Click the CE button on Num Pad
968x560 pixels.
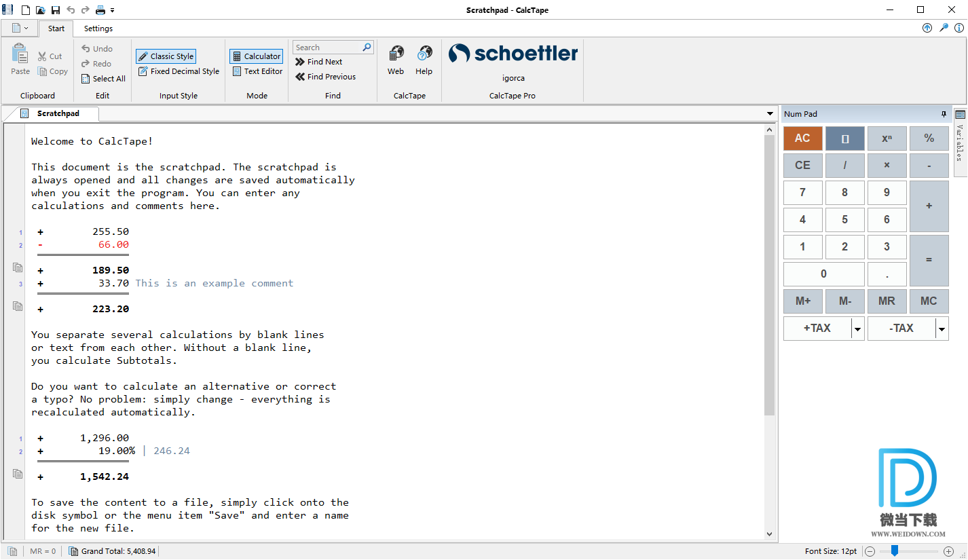coord(803,166)
